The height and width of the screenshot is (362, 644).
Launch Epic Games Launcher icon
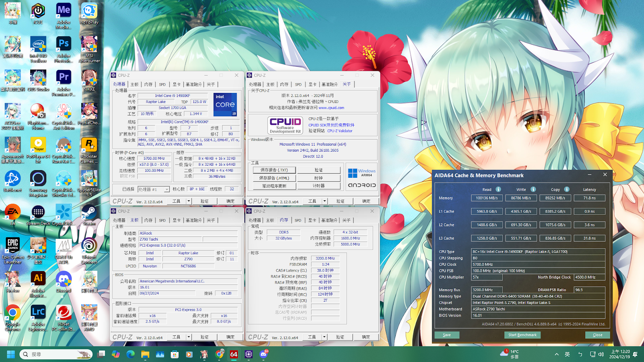(x=12, y=251)
